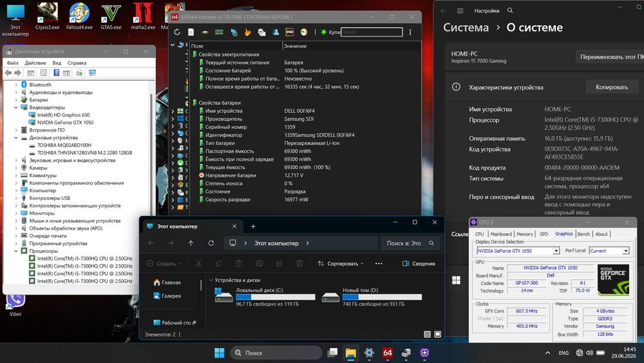Viewport: 644px width, 363px height.
Task: Click the AIDA64 Купить button
Action: pos(330,32)
